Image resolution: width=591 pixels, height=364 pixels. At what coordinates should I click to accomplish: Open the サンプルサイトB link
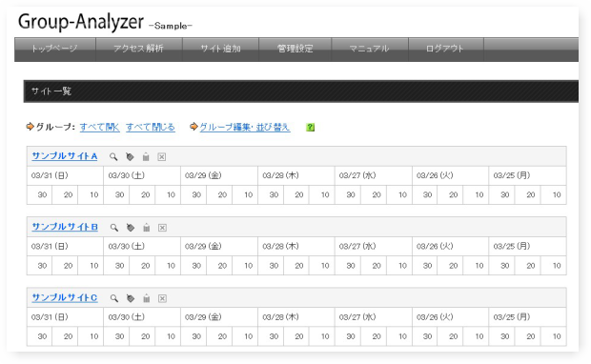click(x=65, y=227)
